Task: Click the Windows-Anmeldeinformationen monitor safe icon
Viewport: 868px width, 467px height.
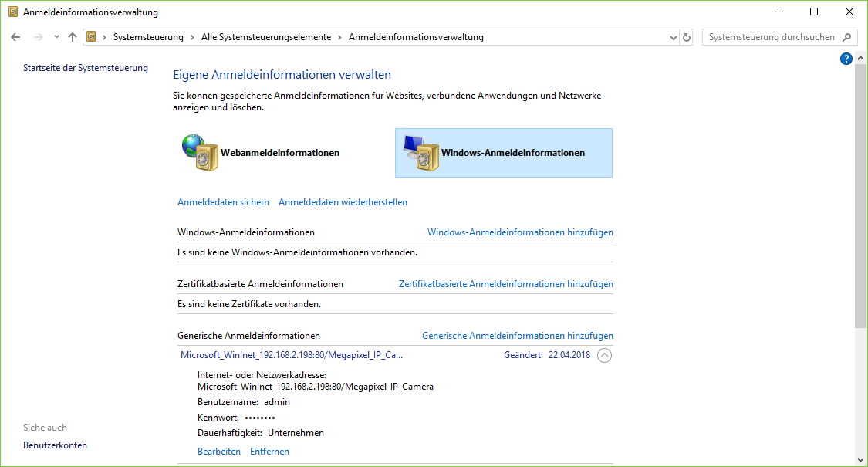Action: (421, 153)
